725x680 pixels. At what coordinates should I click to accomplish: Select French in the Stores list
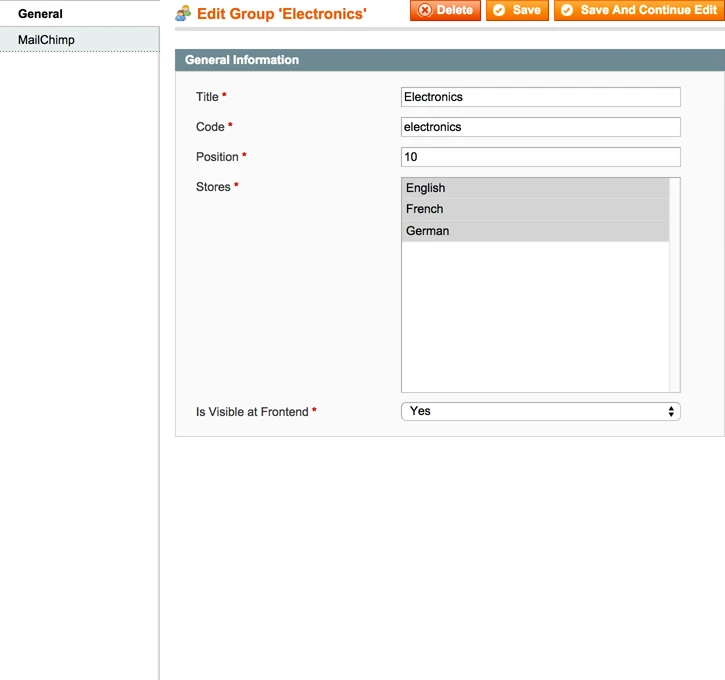(535, 209)
